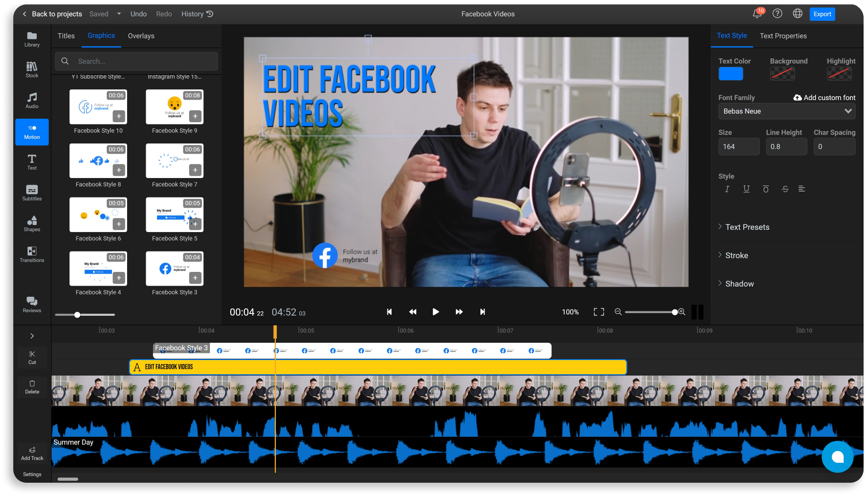
Task: Open the Font Family dropdown
Action: 787,111
